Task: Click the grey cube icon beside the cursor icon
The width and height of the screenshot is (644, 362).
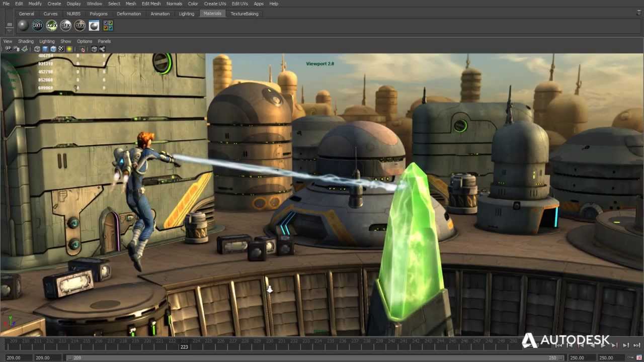Action: click(94, 49)
